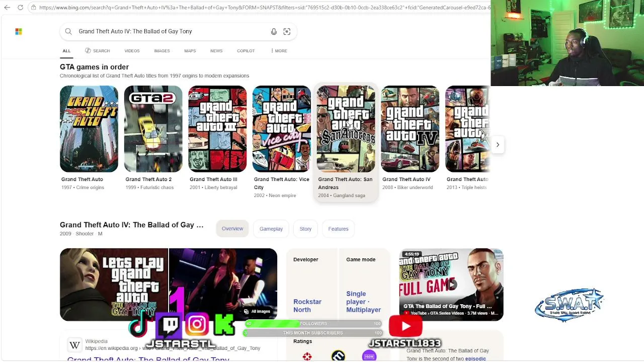Switch to the NEWS tab

[x=216, y=51]
